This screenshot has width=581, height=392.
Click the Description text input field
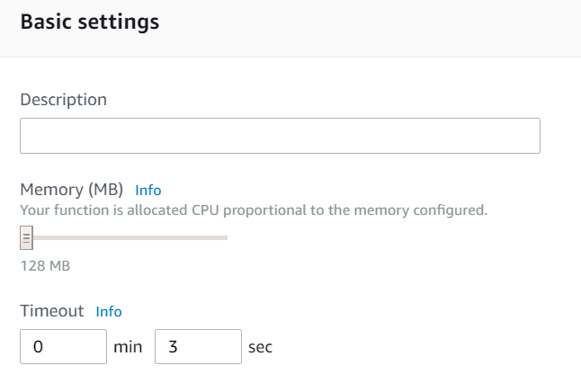[x=280, y=136]
